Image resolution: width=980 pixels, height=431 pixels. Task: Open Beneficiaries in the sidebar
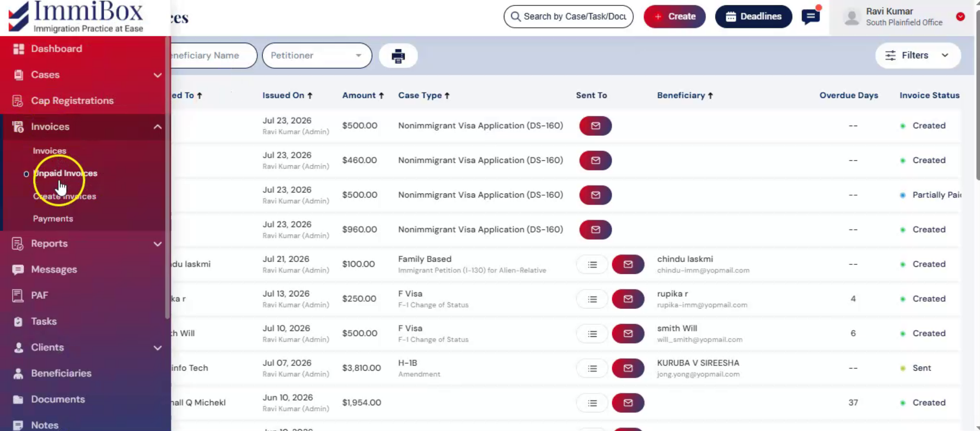tap(61, 373)
